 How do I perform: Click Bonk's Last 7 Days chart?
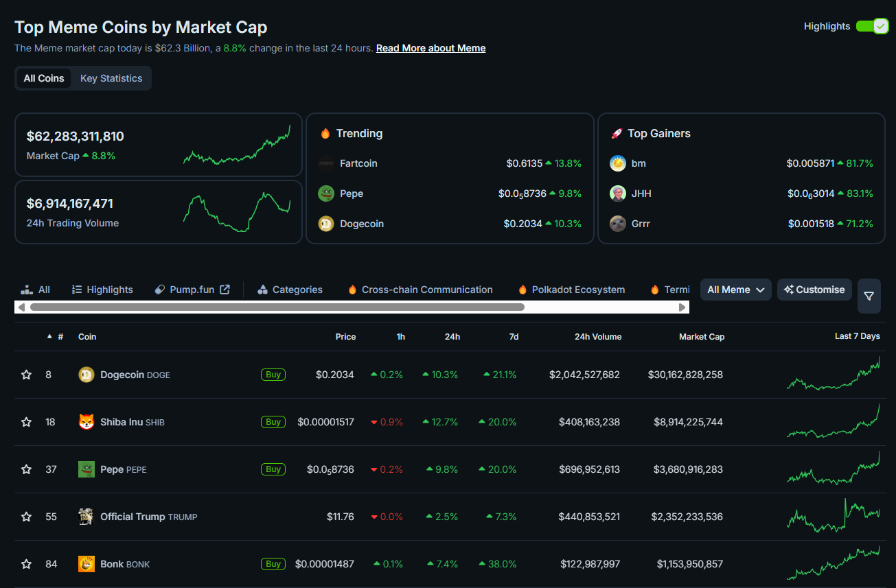pyautogui.click(x=834, y=564)
